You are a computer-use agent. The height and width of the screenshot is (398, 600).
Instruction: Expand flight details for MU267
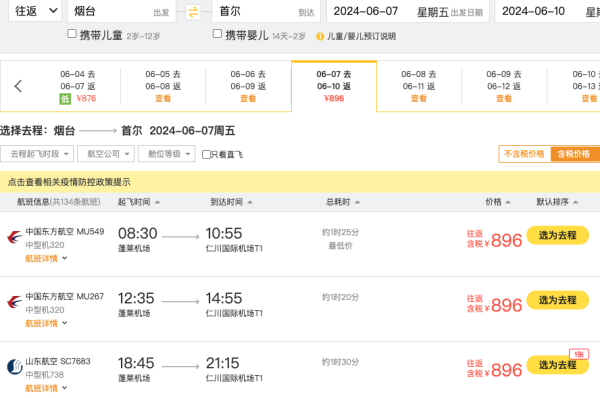[46, 324]
